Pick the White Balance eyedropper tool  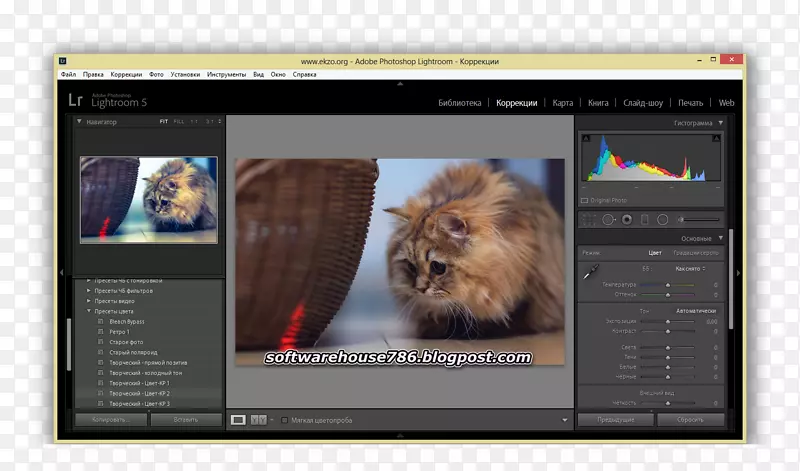tap(591, 272)
